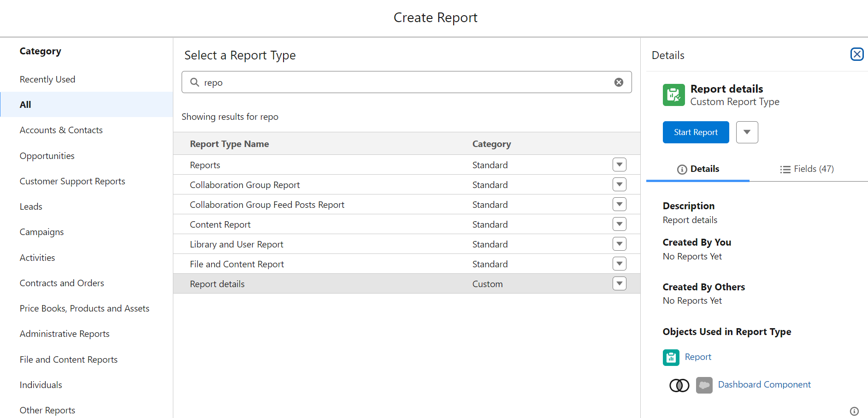This screenshot has width=868, height=418.
Task: Switch to the Fields (47) tab
Action: point(807,169)
